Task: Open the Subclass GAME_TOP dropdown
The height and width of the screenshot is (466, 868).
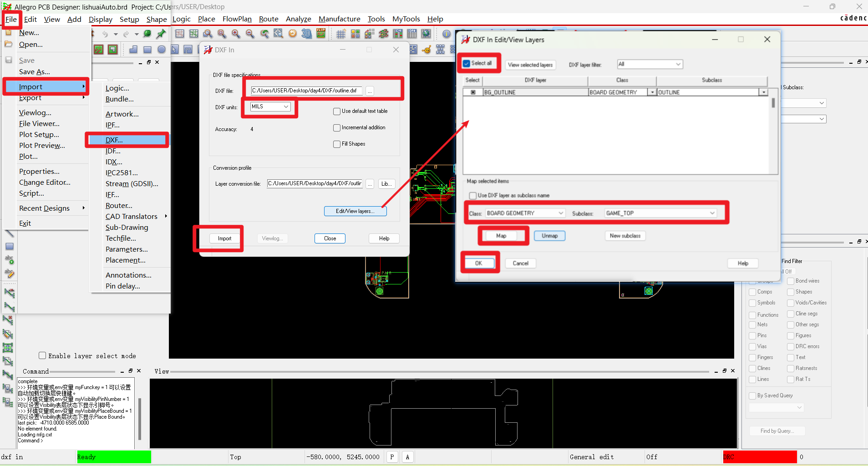Action: [660, 213]
